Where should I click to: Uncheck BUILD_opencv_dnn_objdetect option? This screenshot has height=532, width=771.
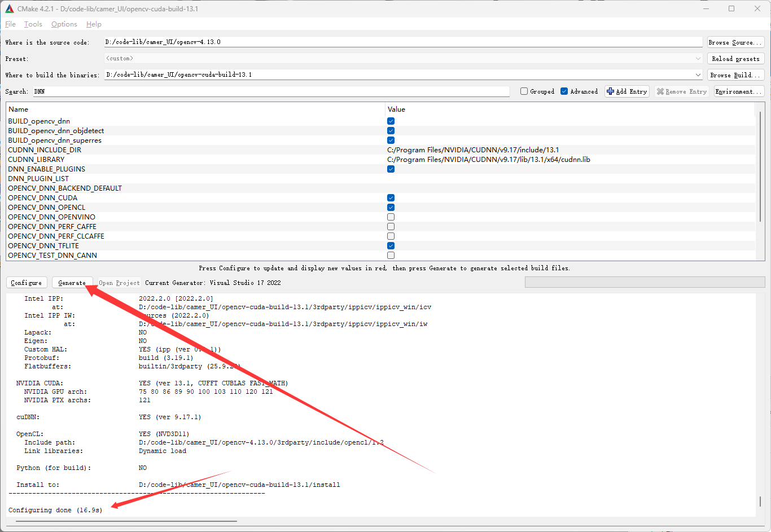[x=391, y=131]
